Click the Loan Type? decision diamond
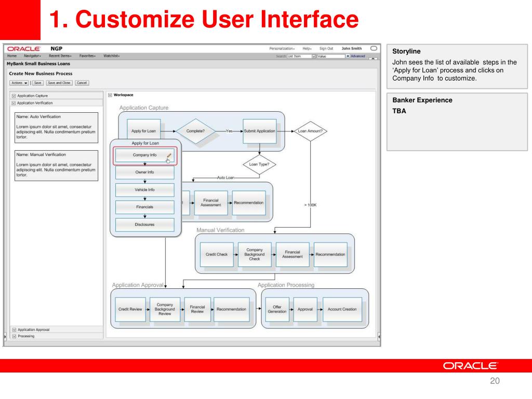 click(x=259, y=165)
